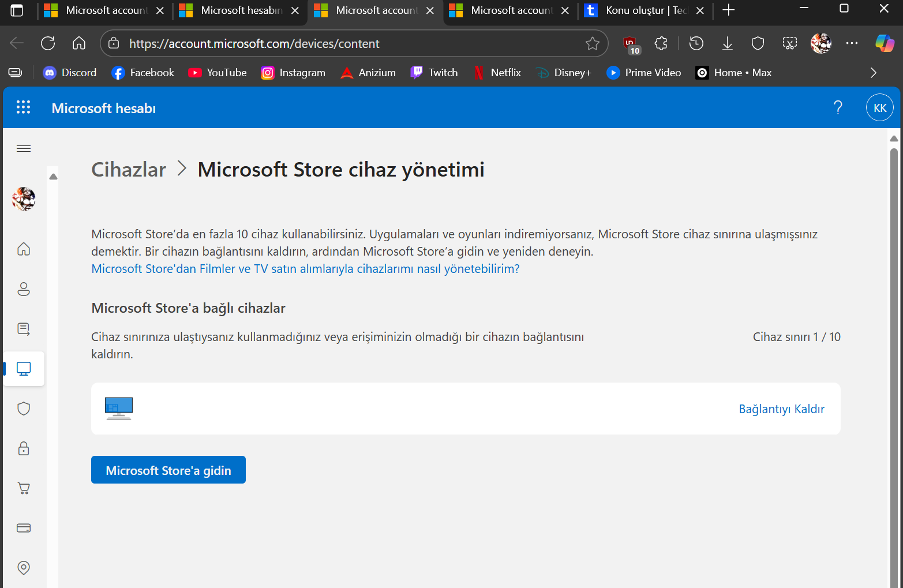Screen dimensions: 903x588
Task: Open the Copilot sidebar icon
Action: [x=885, y=43]
